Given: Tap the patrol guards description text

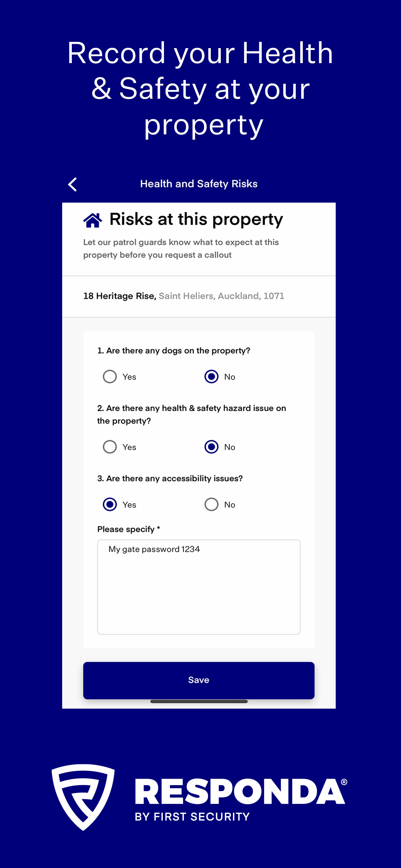Looking at the screenshot, I should point(181,248).
